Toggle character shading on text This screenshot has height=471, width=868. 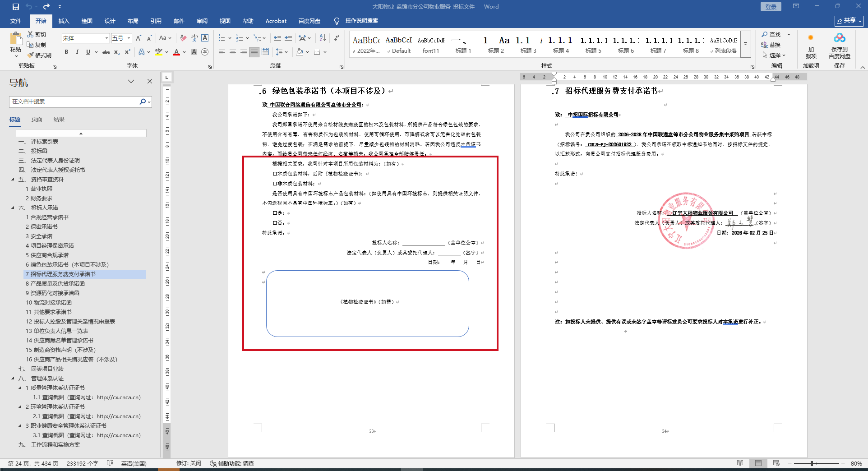coord(194,52)
